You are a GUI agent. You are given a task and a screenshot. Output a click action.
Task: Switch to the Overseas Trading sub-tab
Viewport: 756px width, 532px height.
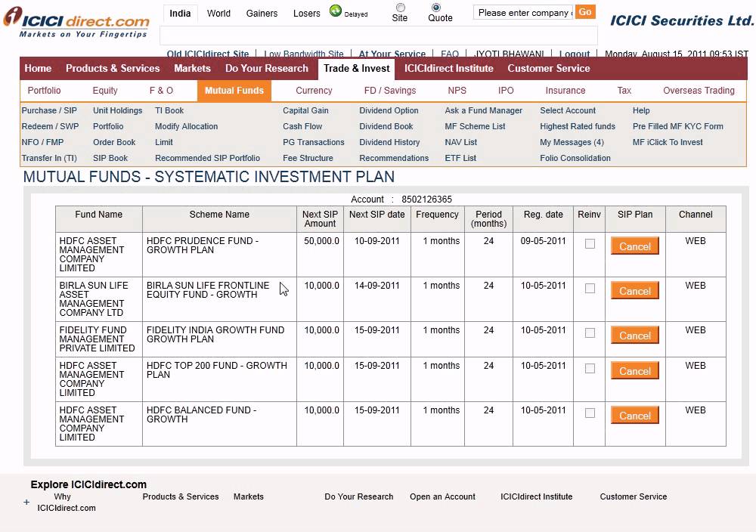tap(699, 91)
